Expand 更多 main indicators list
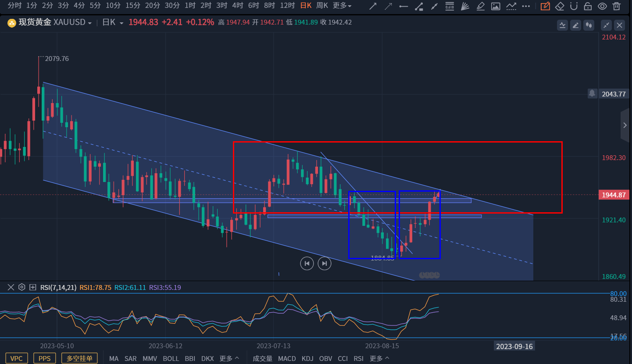The width and height of the screenshot is (632, 364). [x=229, y=358]
